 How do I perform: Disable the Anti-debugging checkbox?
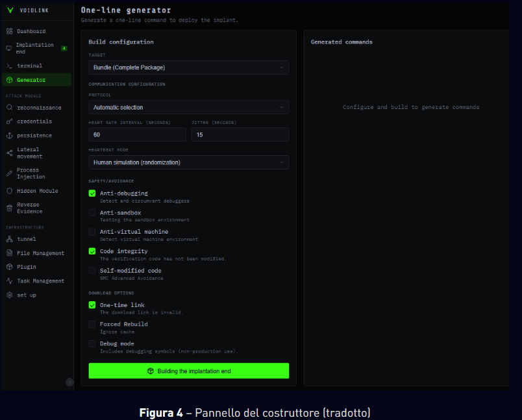(x=92, y=193)
